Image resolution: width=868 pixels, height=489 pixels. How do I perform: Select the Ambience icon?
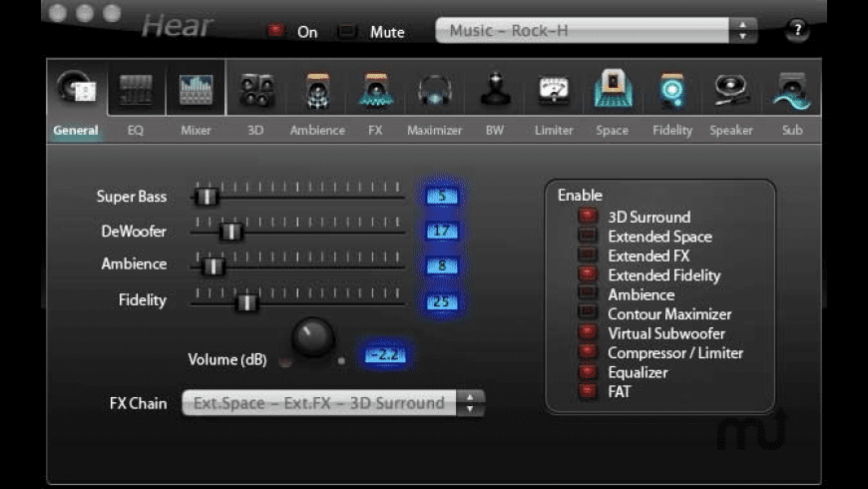click(317, 90)
